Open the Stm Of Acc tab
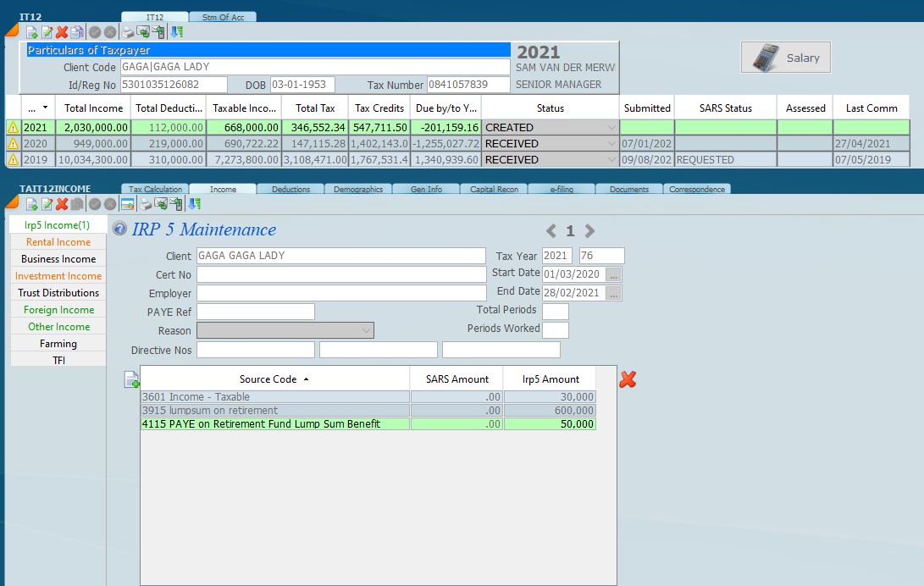Viewport: 924px width, 586px height. click(222, 17)
